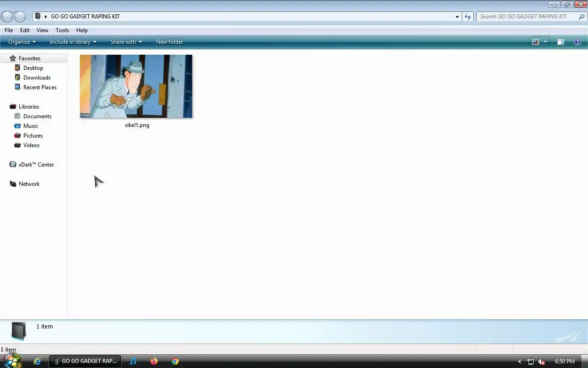Screen dimensions: 588x368
Task: Click the New folder button
Action: click(170, 42)
